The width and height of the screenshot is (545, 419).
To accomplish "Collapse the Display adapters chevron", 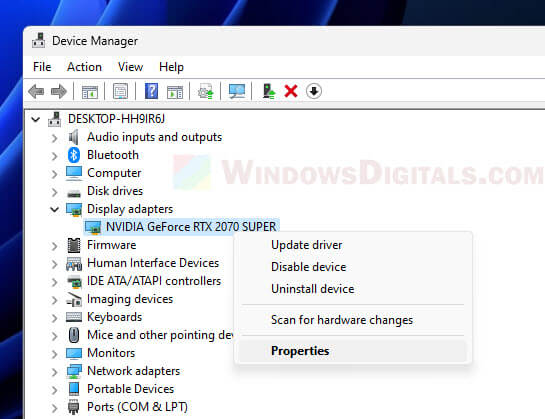I will coord(55,210).
